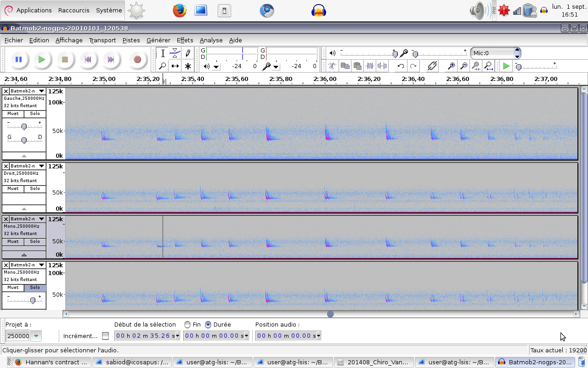Viewport: 588px width, 368px height.
Task: Enable the Incrément checkbox
Action: (x=106, y=336)
